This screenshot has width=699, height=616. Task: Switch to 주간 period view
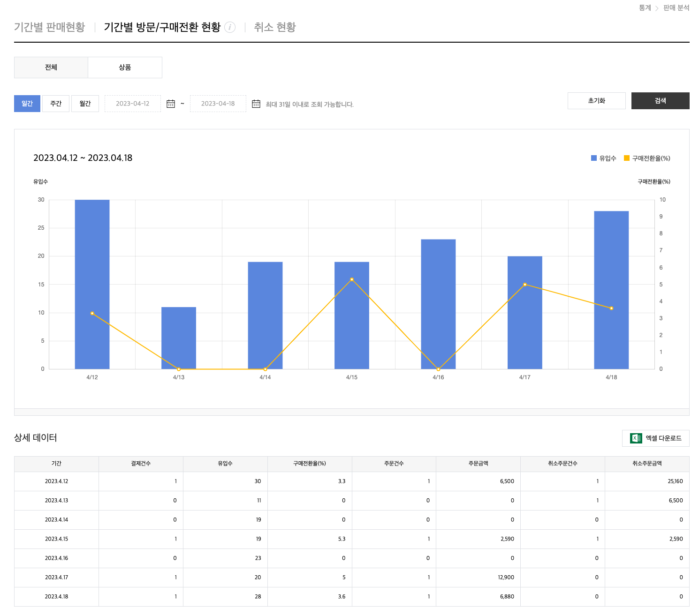56,104
